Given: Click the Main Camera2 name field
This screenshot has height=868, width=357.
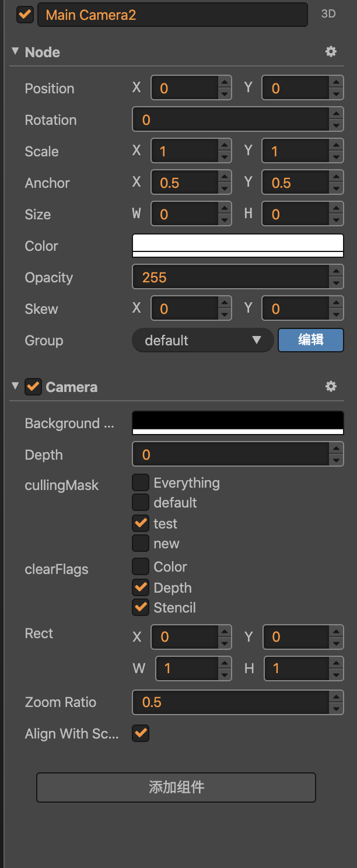Looking at the screenshot, I should [172, 15].
